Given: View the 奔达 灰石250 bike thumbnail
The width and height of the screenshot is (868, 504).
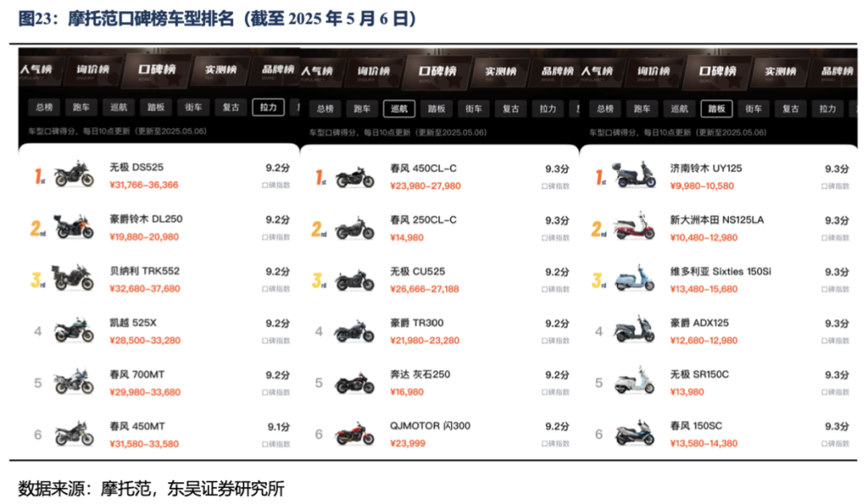Looking at the screenshot, I should [x=354, y=382].
